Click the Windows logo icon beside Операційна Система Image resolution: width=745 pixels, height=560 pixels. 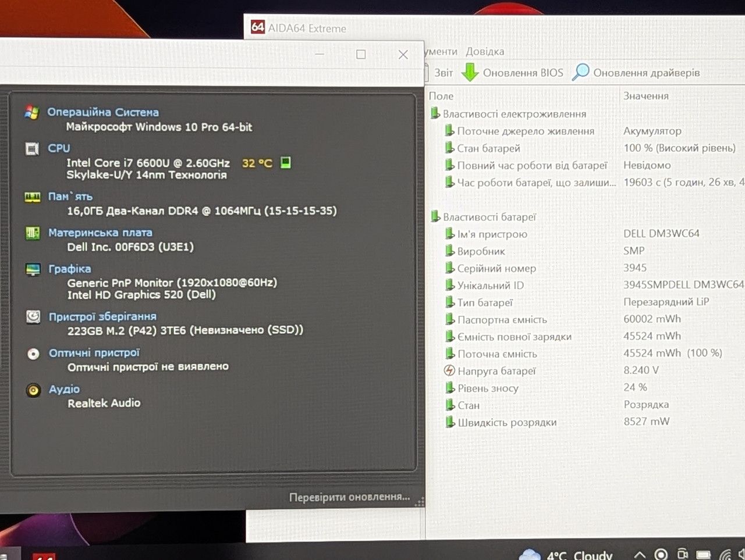pyautogui.click(x=31, y=112)
